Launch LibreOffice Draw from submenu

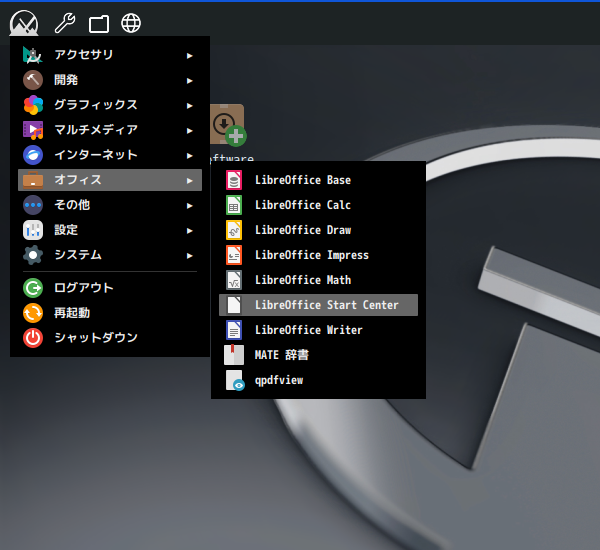coord(318,230)
